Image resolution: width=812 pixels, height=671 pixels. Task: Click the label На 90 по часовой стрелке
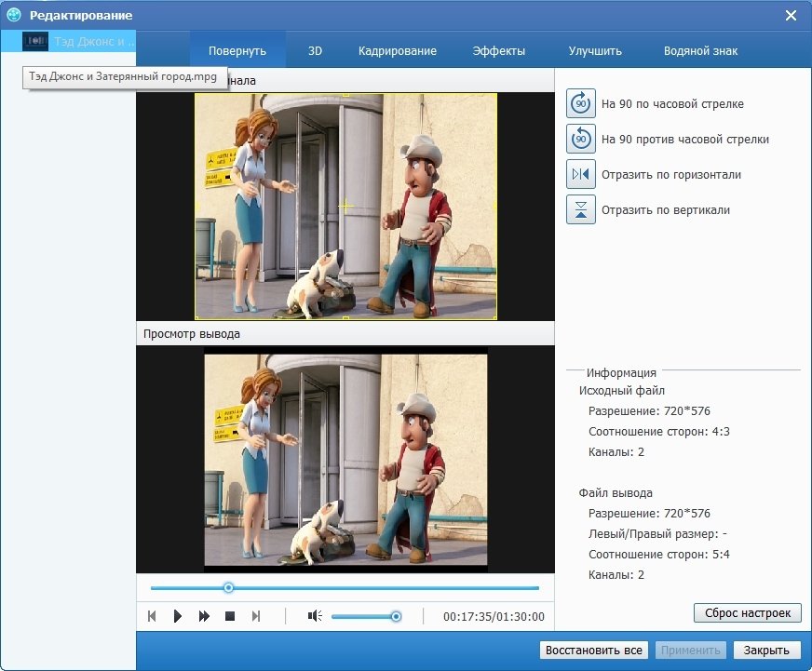(672, 104)
